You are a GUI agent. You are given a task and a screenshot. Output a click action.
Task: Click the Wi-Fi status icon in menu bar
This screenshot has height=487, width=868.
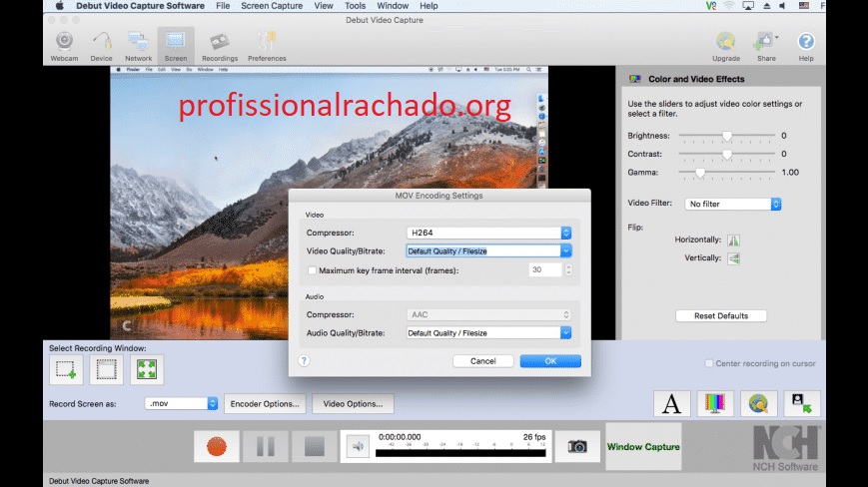coord(729,6)
